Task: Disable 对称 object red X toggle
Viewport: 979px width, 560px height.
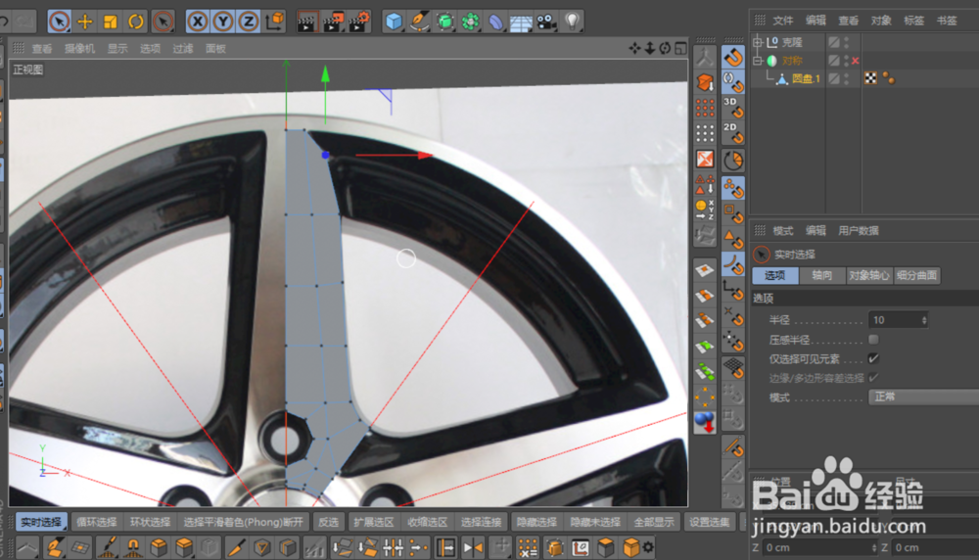Action: coord(856,61)
